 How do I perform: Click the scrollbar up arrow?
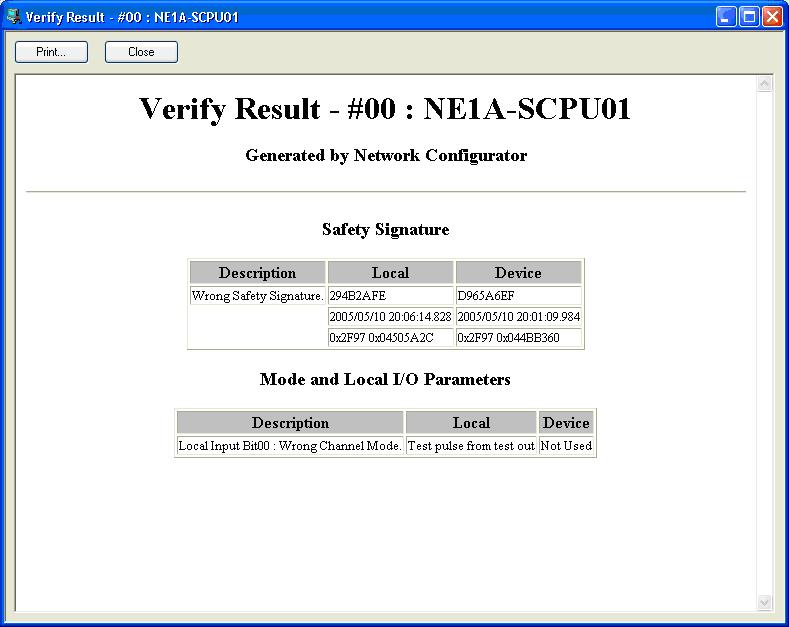764,84
